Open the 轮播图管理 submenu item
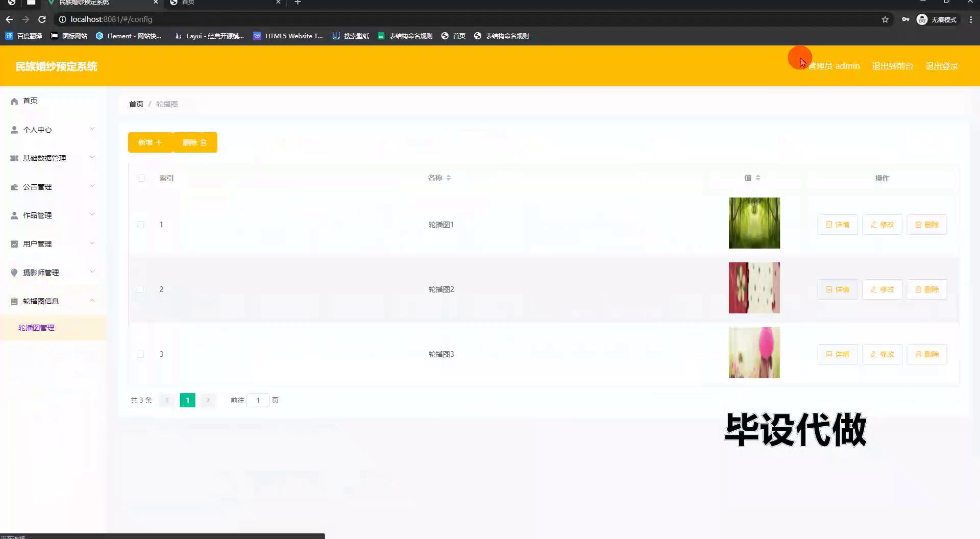This screenshot has width=980, height=539. point(36,328)
